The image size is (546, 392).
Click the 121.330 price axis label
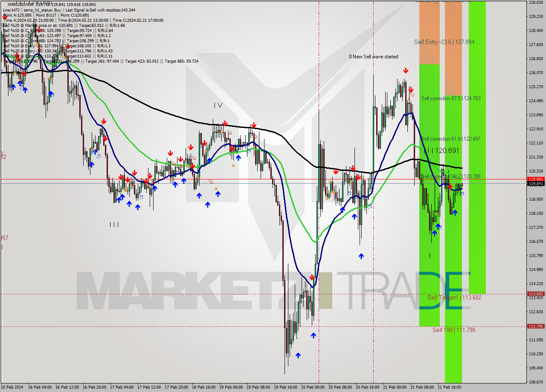pos(535,157)
